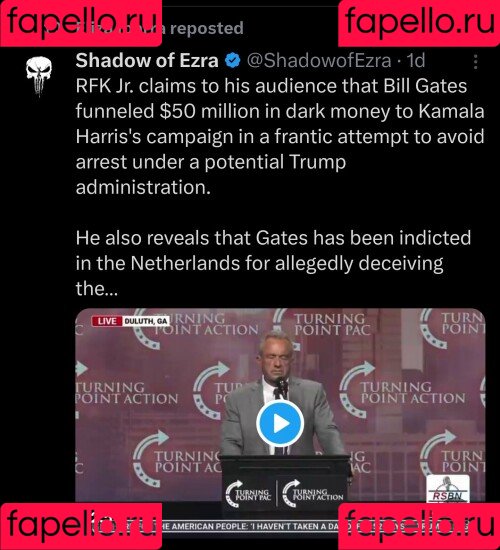Open the tweet text about Bill Gates
Image resolution: width=500 pixels, height=550 pixels.
pos(280,136)
